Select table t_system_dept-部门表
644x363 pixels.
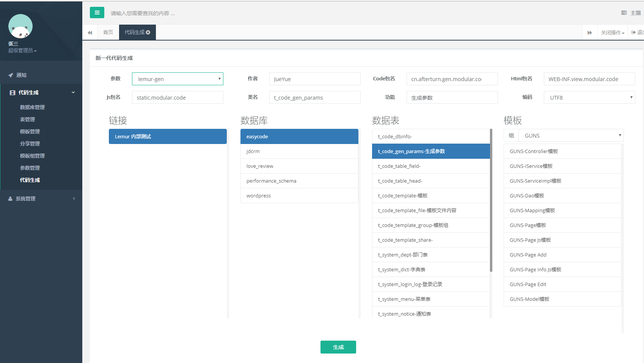[x=431, y=255]
